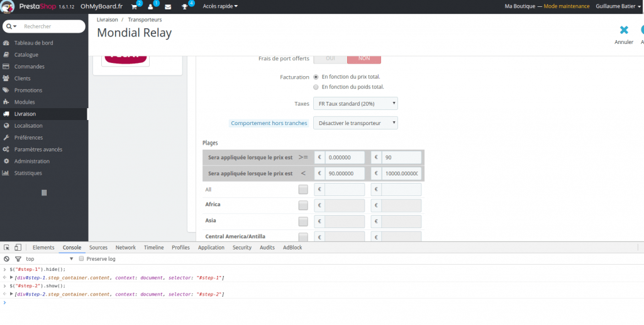Switch to the Sources tab

(99, 248)
